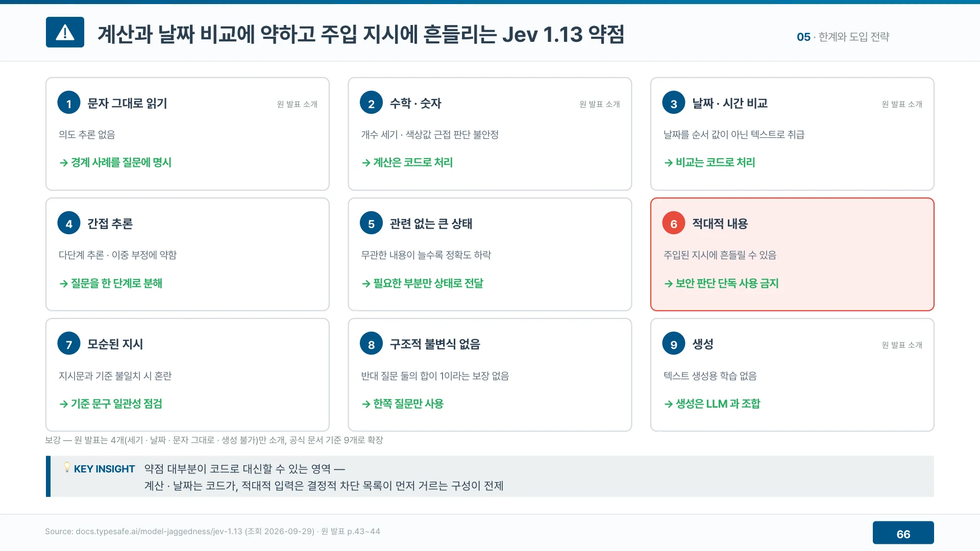
Task: Click insight line starting 계산 · 날짜는 코드가
Action: click(324, 486)
